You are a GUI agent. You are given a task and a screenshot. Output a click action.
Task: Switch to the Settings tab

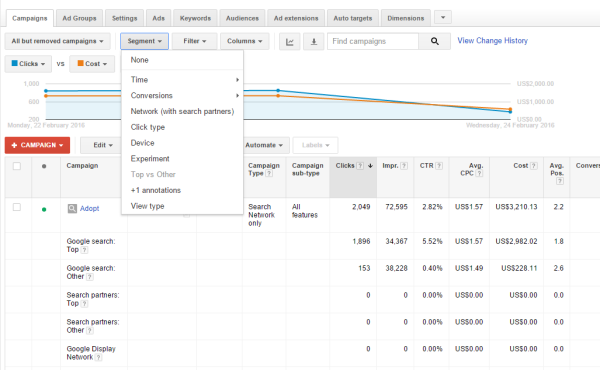coord(124,18)
